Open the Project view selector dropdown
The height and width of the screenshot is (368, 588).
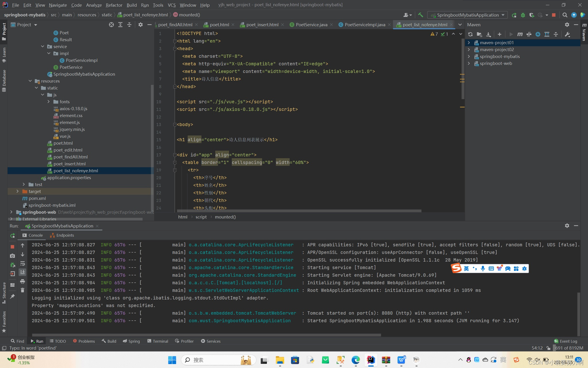click(x=24, y=25)
